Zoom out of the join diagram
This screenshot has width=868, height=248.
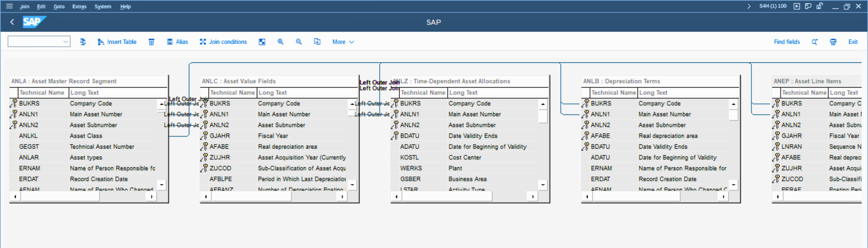click(299, 42)
